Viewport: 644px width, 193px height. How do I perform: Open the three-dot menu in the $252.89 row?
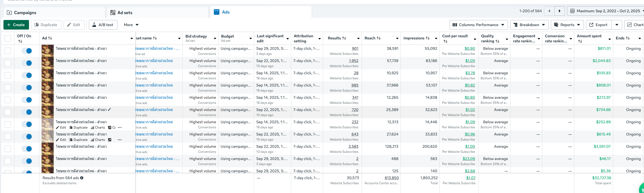[x=120, y=128]
